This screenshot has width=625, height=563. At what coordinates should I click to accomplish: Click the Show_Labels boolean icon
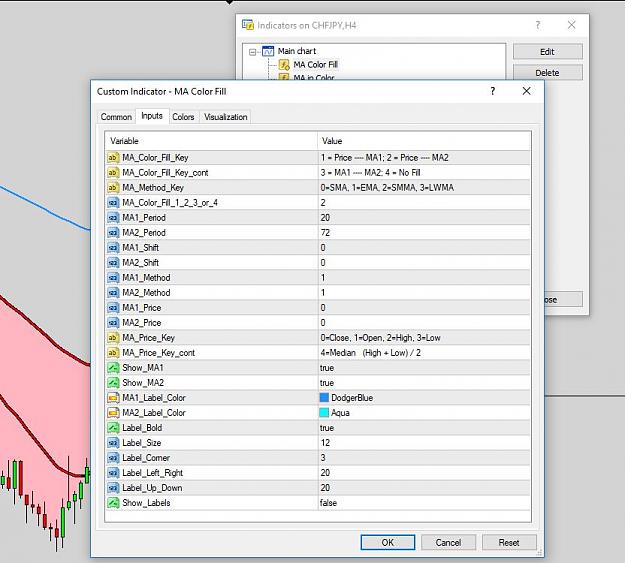click(113, 503)
